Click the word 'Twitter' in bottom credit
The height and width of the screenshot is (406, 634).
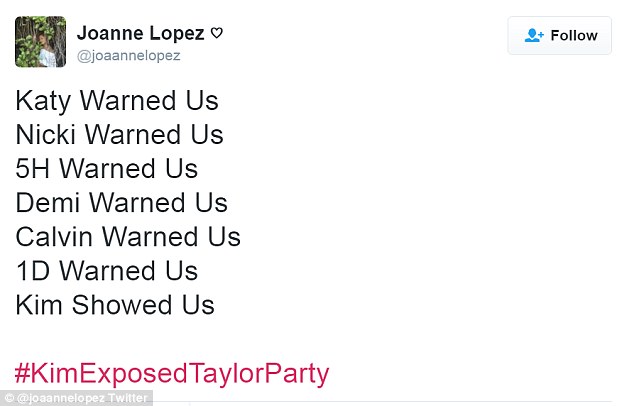pos(130,398)
